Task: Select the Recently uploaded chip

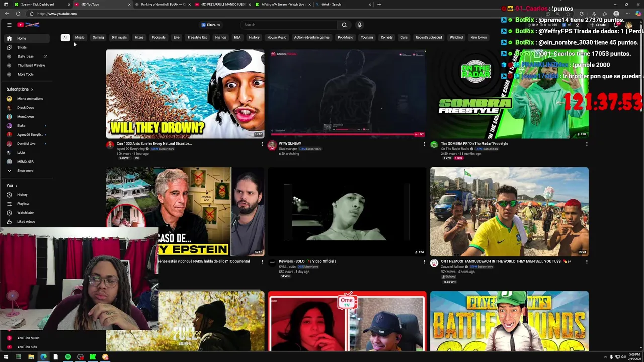Action: [429, 37]
